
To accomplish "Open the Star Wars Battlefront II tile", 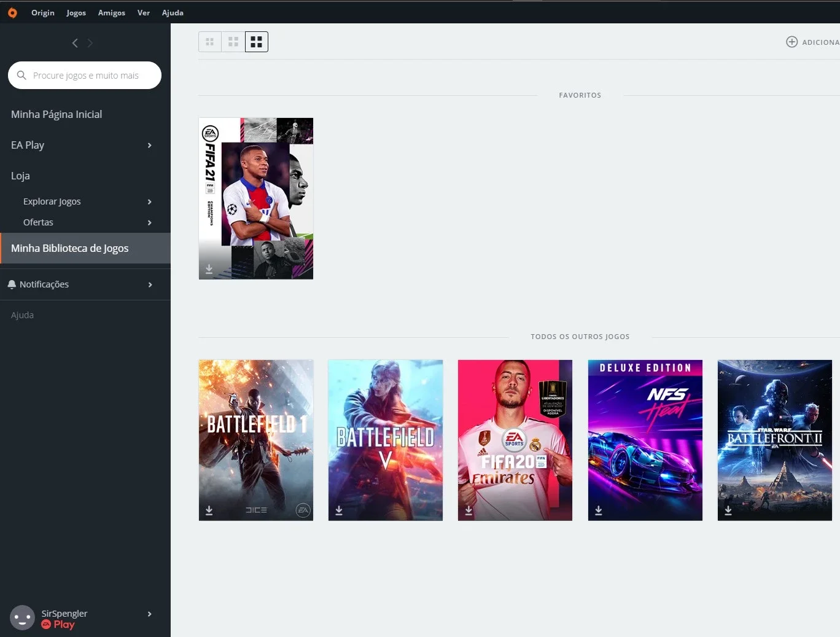I will click(x=775, y=440).
